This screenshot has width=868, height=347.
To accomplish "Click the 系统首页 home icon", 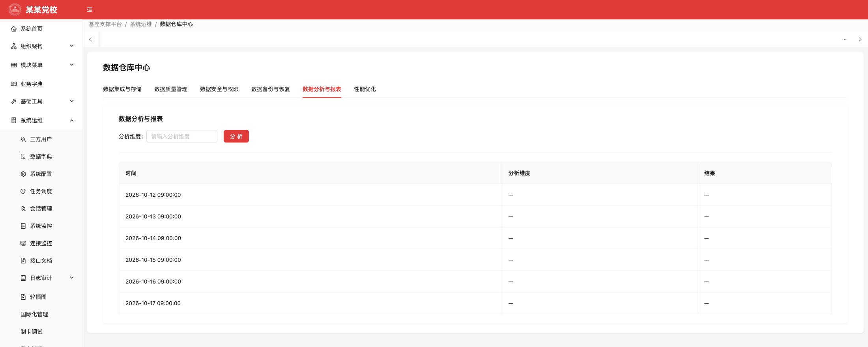I will [14, 29].
